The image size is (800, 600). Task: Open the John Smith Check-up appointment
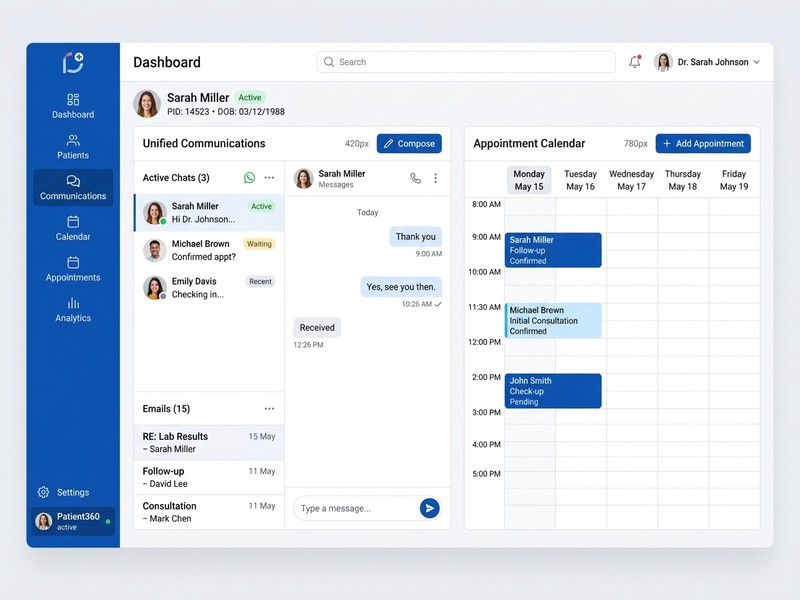point(553,391)
